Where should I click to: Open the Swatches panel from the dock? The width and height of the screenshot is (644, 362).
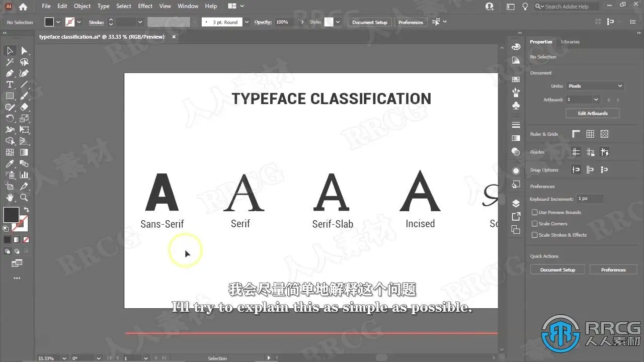click(x=516, y=79)
